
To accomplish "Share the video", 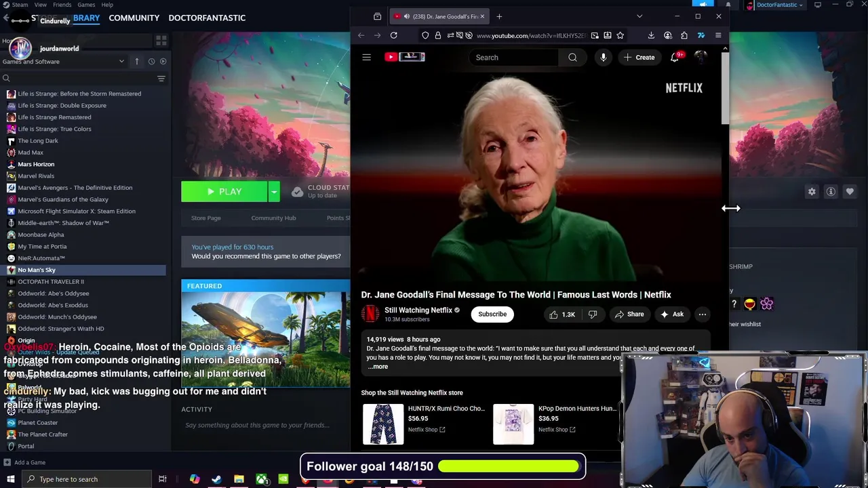I will (x=629, y=314).
